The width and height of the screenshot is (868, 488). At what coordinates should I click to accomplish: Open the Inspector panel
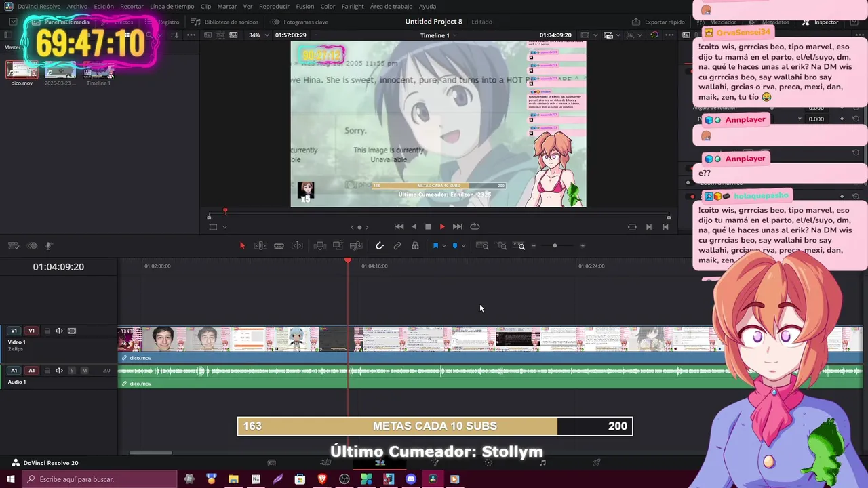click(x=820, y=22)
